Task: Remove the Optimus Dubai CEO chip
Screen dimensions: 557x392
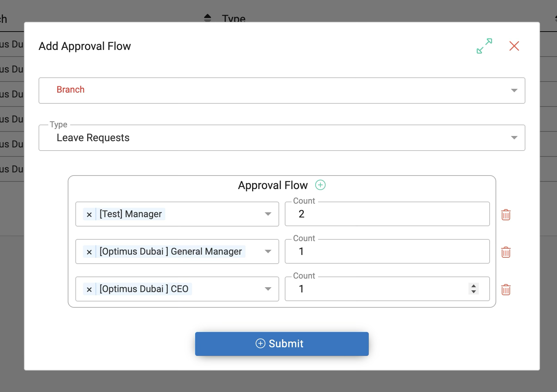Action: pos(89,289)
